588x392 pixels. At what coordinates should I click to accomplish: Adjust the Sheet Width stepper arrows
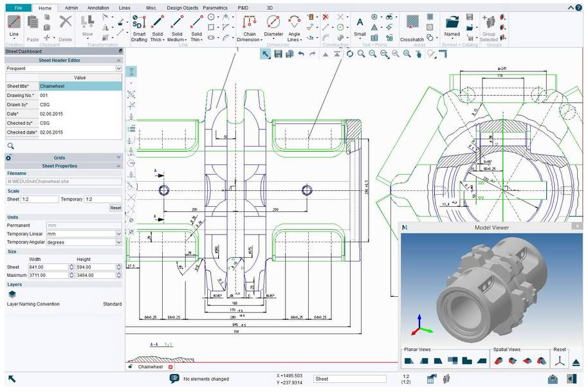(71, 267)
